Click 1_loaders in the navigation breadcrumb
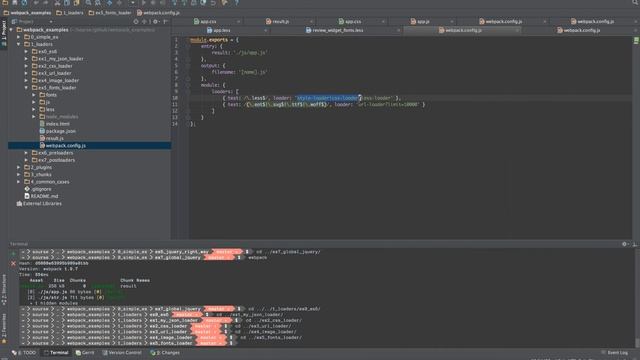The width and height of the screenshot is (640, 360). click(x=70, y=13)
